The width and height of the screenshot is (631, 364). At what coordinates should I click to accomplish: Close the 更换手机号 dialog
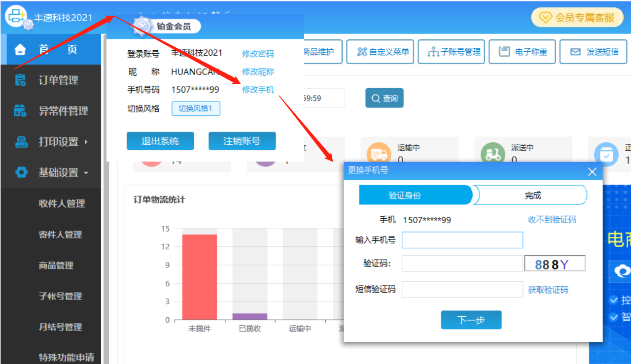pos(592,171)
